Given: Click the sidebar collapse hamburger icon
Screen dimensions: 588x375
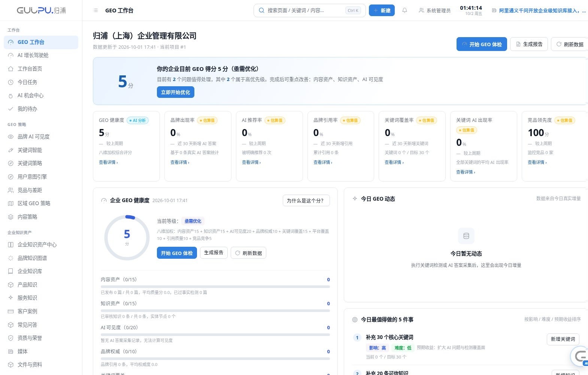Looking at the screenshot, I should [x=96, y=10].
